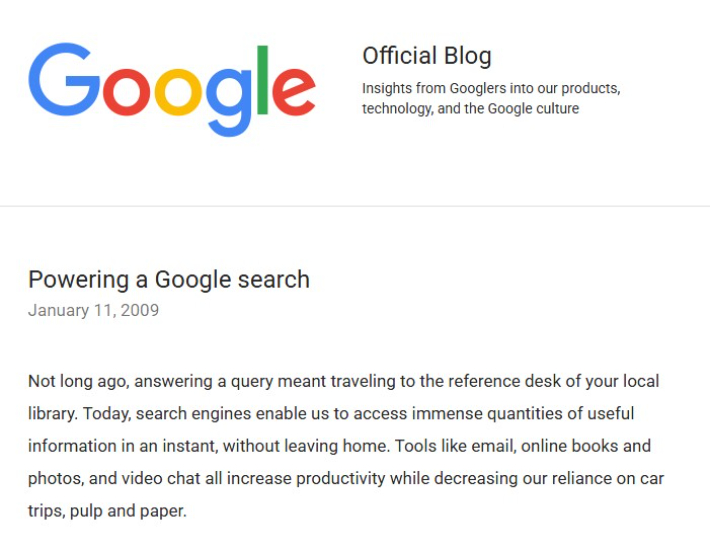
Task: Click the first red o of the logo
Action: pyautogui.click(x=126, y=92)
